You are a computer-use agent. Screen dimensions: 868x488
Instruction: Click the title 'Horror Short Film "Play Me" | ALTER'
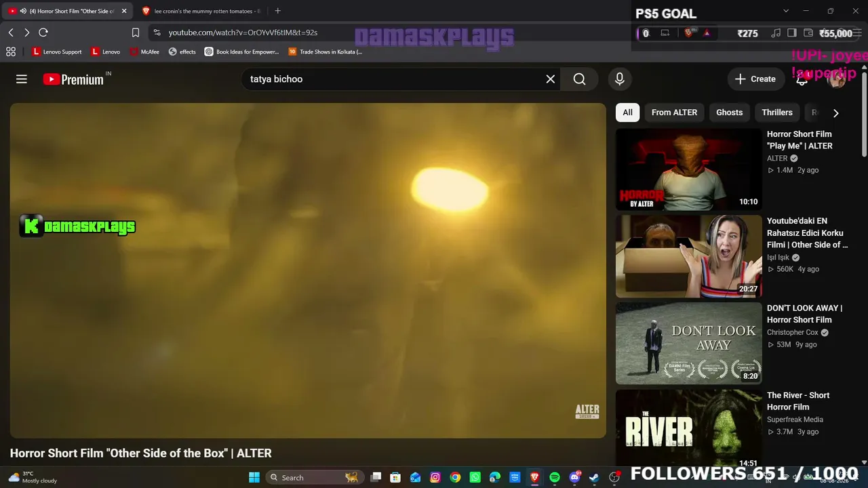tap(800, 140)
